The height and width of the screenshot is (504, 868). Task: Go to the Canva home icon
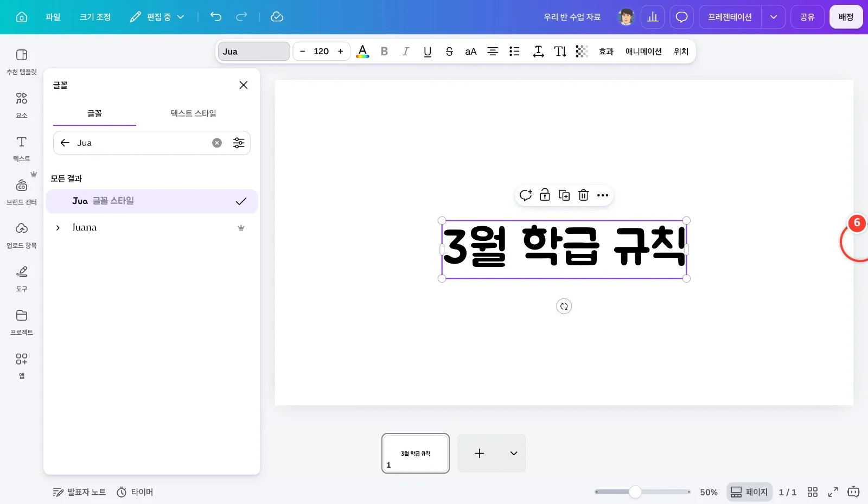coord(22,17)
